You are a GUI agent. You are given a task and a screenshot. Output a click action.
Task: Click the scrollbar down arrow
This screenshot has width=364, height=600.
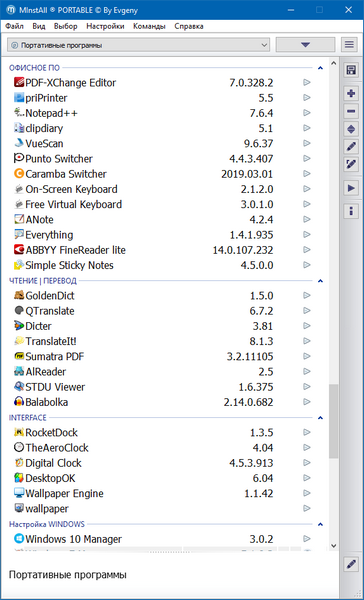[333, 546]
